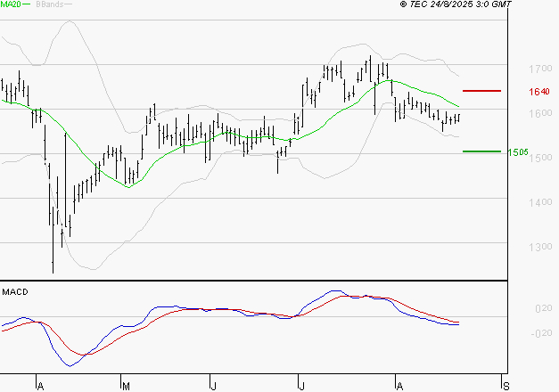Click the BBands legend label
This screenshot has width=559, height=392.
[x=50, y=4]
